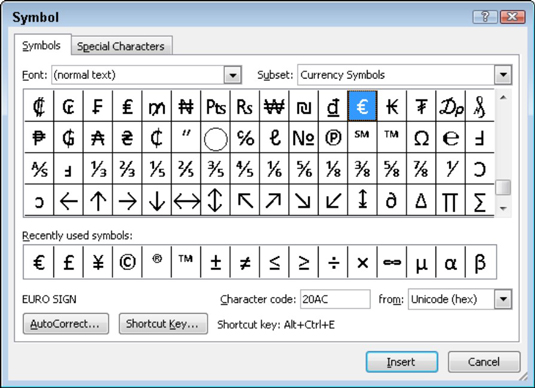
Task: Open the Unicode (hex) from dropdown
Action: click(x=503, y=299)
